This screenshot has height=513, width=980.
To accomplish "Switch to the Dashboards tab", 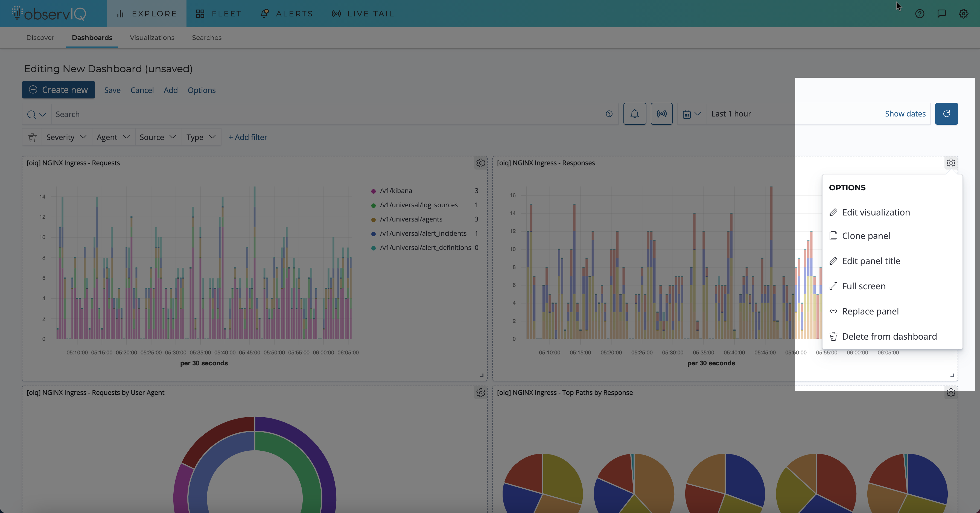I will (92, 38).
